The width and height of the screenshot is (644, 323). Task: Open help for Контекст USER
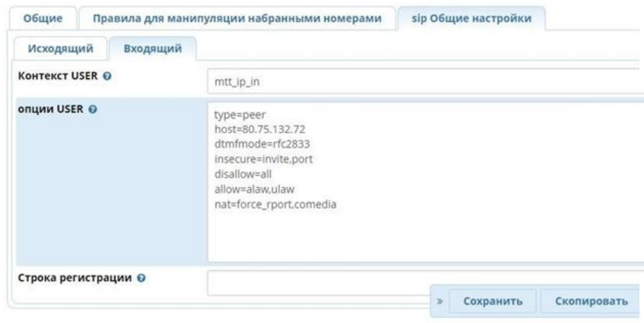click(x=107, y=76)
